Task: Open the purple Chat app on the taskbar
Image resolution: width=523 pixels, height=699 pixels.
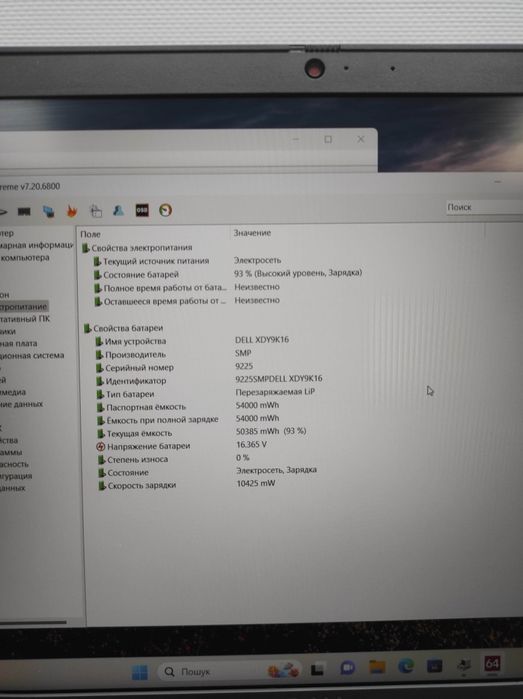Action: [347, 668]
